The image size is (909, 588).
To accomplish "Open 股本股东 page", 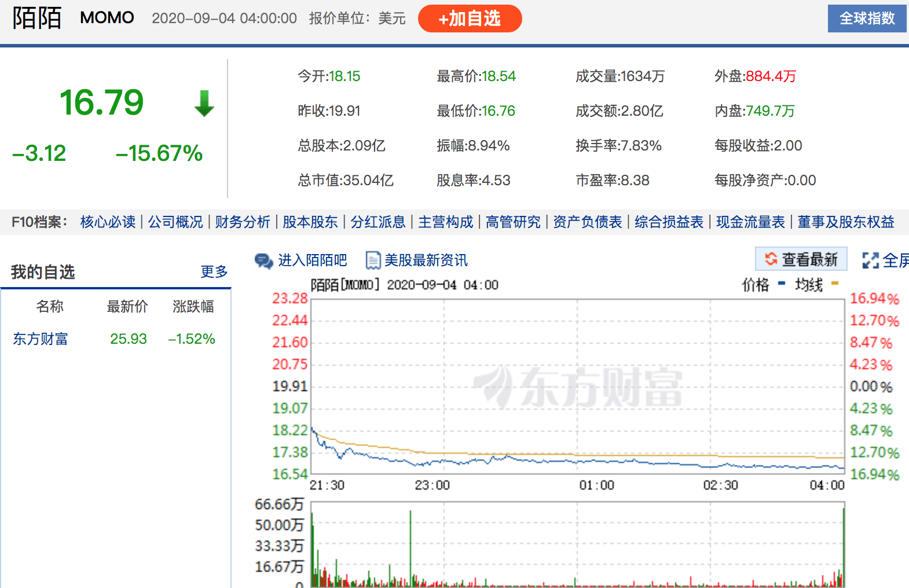I will pyautogui.click(x=310, y=222).
